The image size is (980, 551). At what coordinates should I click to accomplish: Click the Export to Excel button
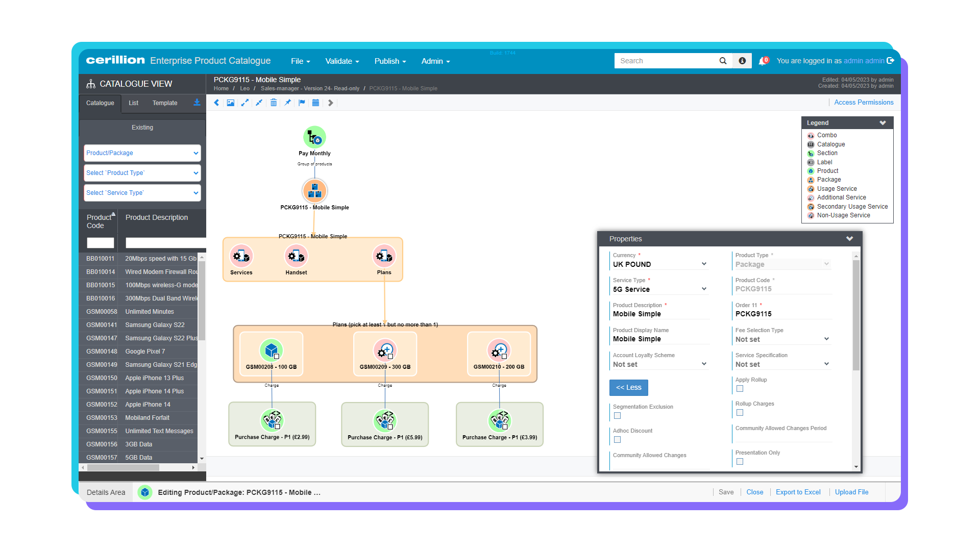click(798, 492)
